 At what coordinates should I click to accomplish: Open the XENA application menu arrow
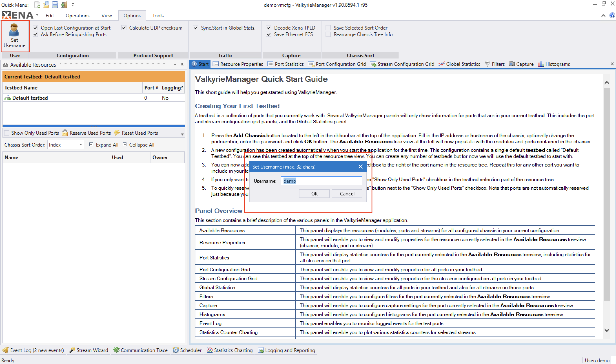(x=37, y=15)
